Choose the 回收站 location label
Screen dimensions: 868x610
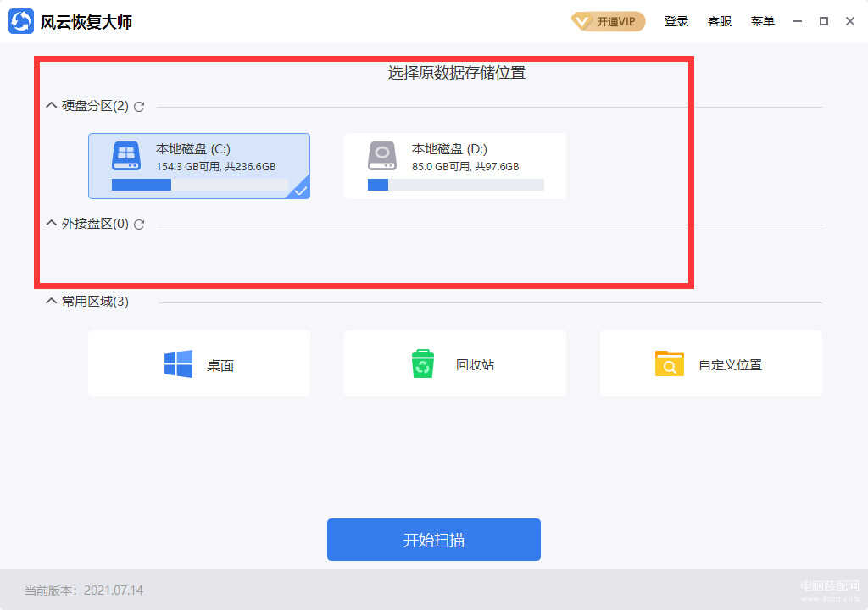475,365
